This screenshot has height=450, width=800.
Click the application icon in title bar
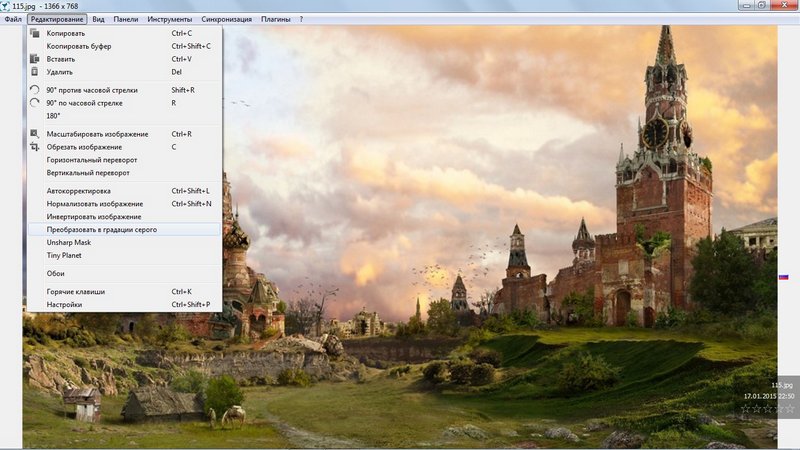pyautogui.click(x=5, y=6)
